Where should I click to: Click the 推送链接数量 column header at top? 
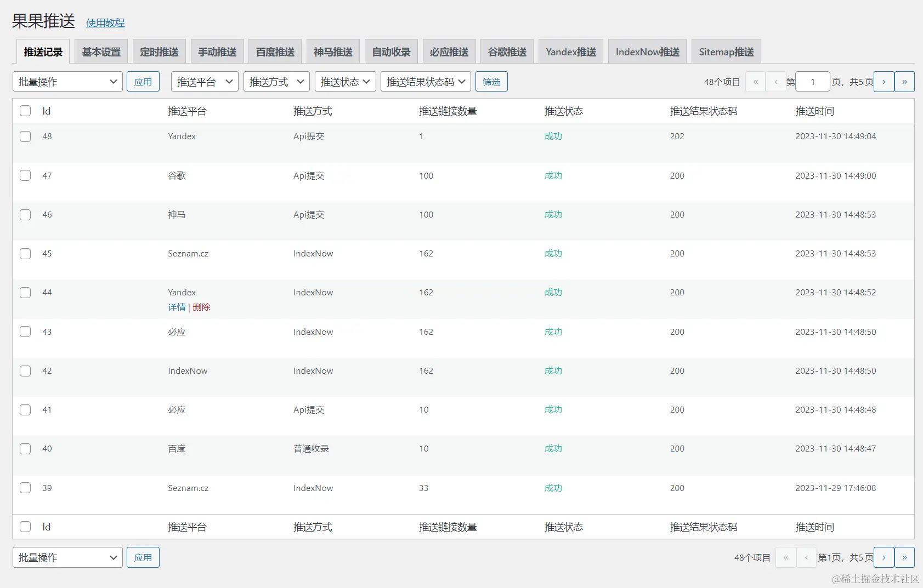(x=448, y=111)
